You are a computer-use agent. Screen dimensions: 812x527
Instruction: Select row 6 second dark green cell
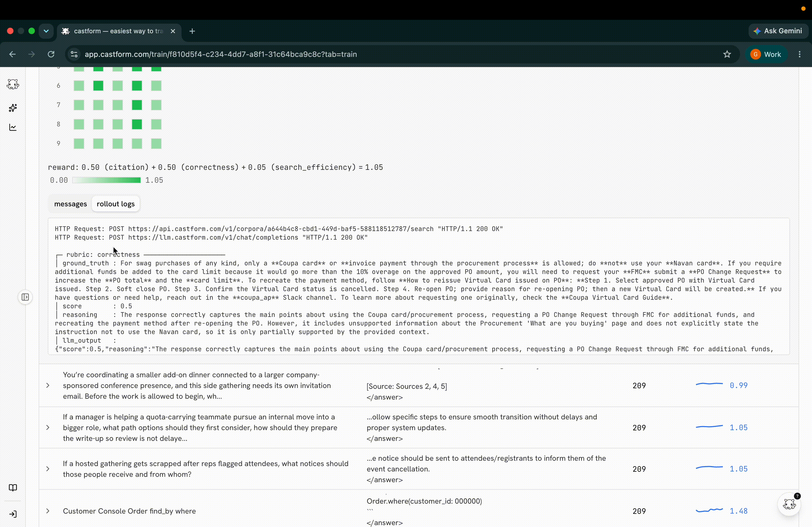point(98,86)
